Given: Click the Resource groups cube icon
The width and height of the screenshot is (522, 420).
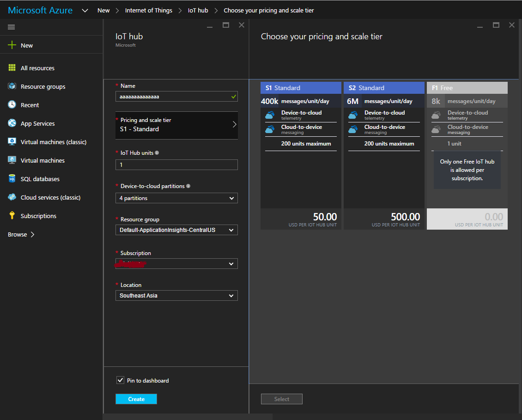Looking at the screenshot, I should point(12,86).
